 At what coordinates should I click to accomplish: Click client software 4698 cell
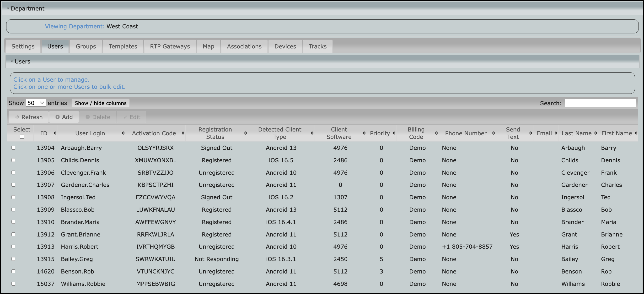point(340,284)
